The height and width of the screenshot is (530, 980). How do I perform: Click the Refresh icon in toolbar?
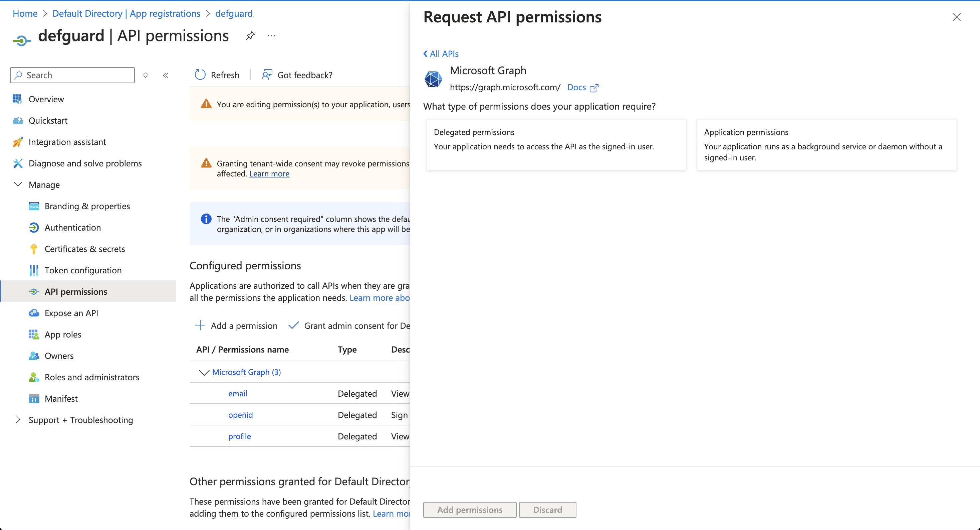pyautogui.click(x=200, y=75)
